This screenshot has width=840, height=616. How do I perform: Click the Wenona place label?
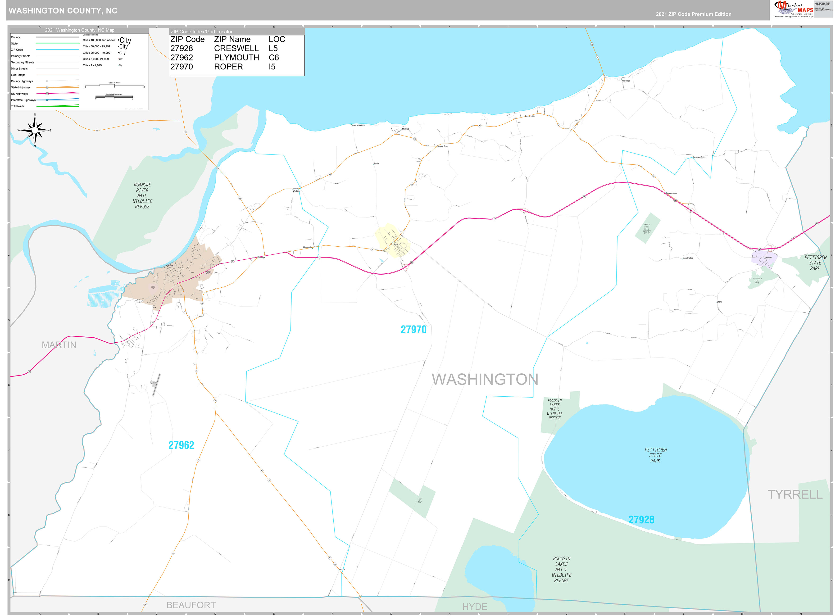[341, 570]
